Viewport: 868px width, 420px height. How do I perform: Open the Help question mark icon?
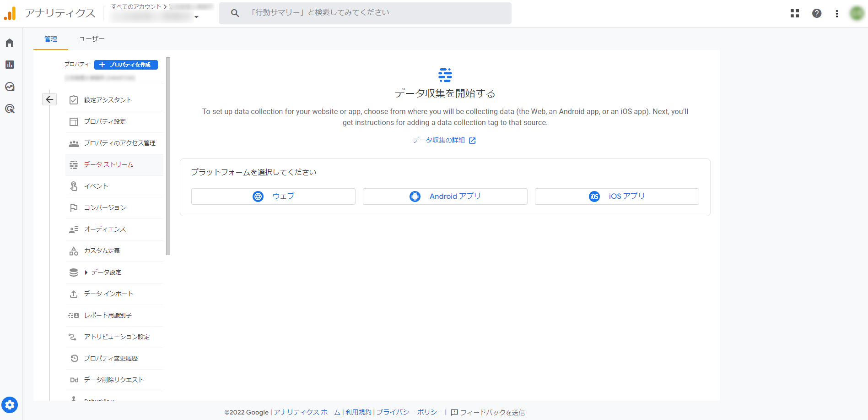coord(817,13)
